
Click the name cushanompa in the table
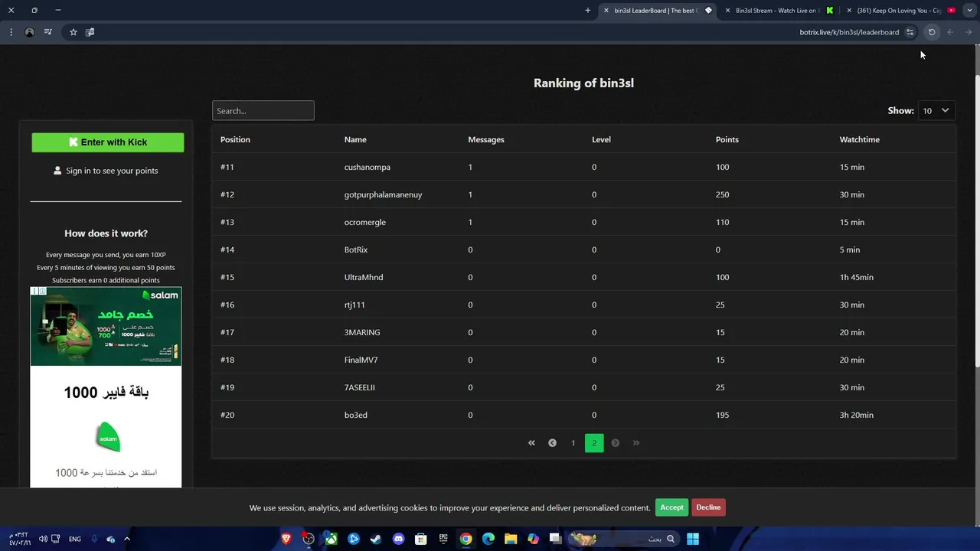coord(367,167)
